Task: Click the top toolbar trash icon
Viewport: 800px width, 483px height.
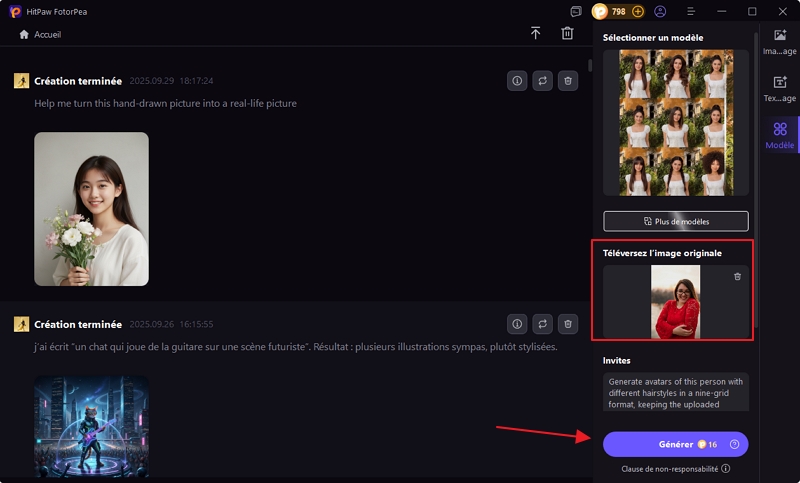Action: [x=567, y=34]
